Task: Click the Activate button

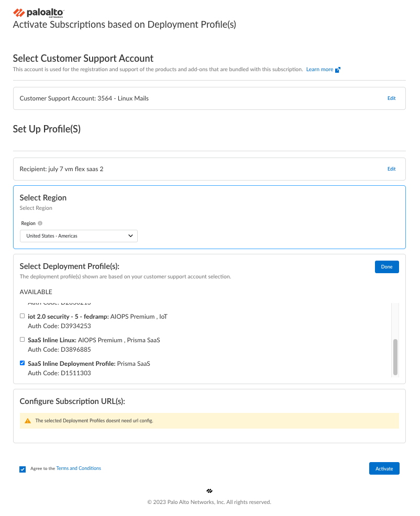Action: [x=384, y=468]
